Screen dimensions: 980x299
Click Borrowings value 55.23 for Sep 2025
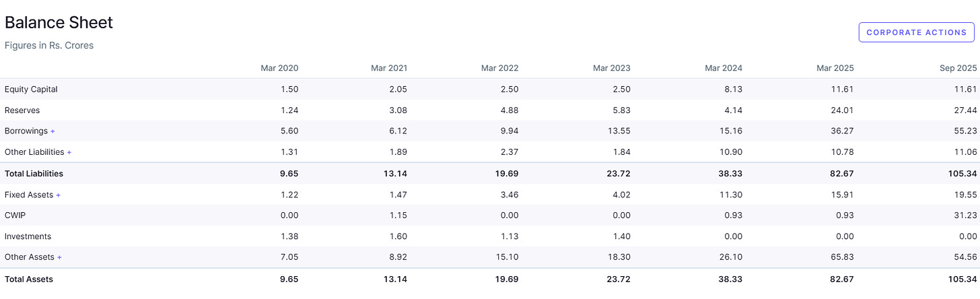967,131
